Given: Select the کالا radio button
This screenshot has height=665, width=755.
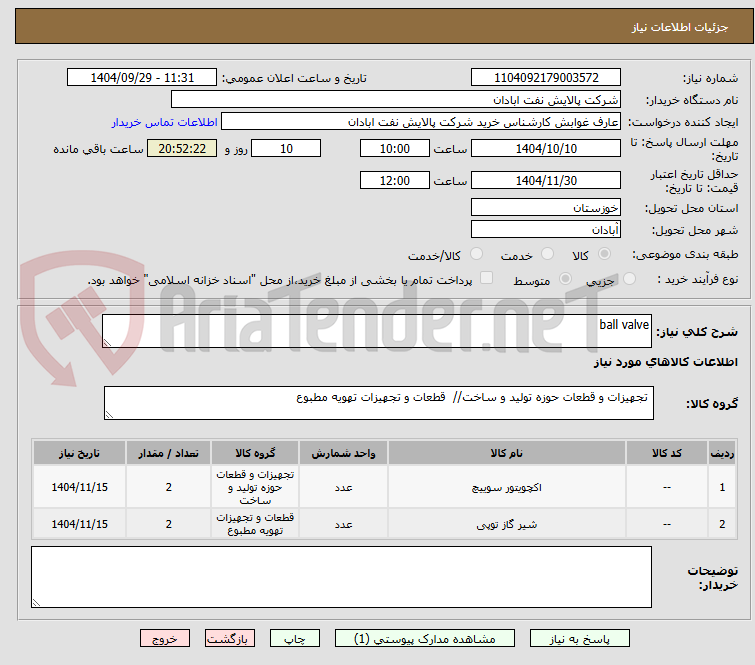Looking at the screenshot, I should pos(604,254).
